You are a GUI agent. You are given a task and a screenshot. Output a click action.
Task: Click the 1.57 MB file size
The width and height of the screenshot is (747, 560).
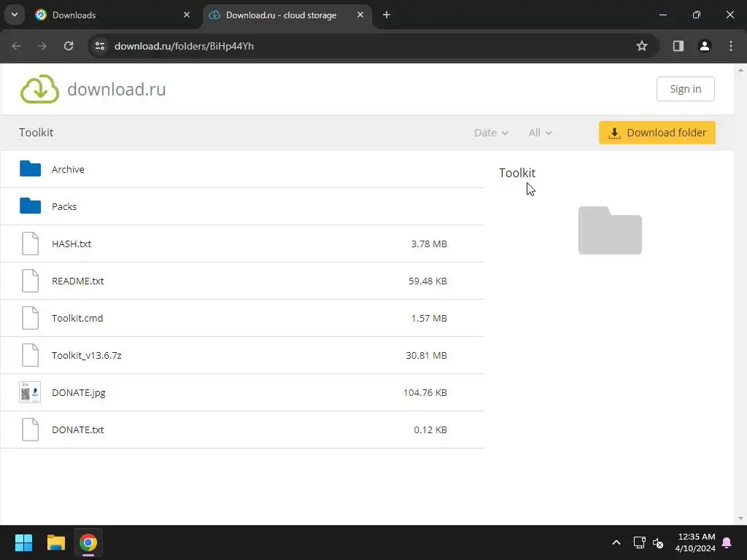[x=429, y=318]
